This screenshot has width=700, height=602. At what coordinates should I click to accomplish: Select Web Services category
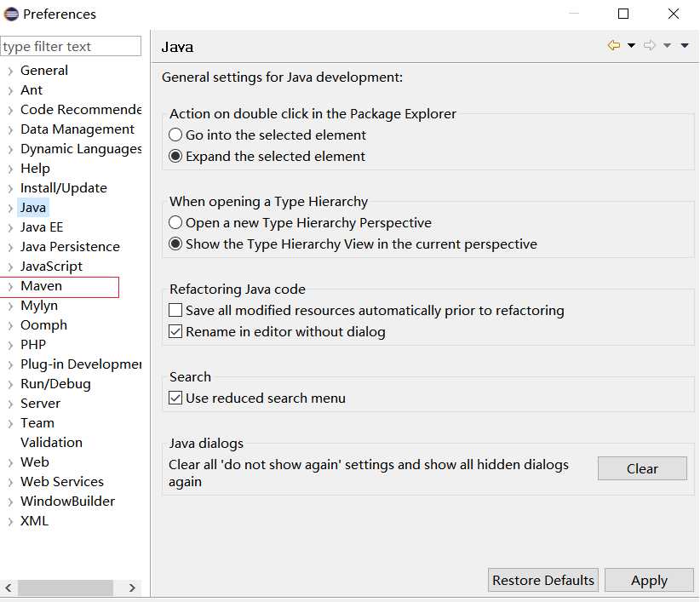[62, 481]
